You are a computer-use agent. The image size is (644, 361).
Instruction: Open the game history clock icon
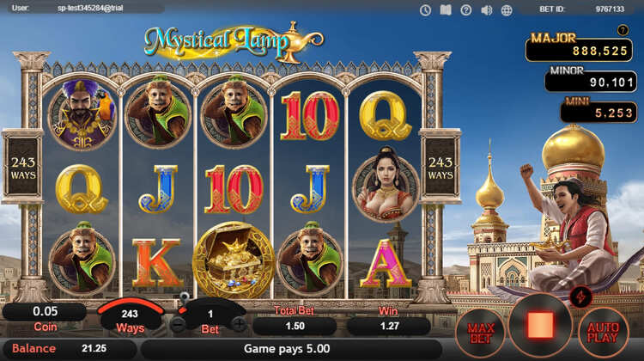[425, 9]
